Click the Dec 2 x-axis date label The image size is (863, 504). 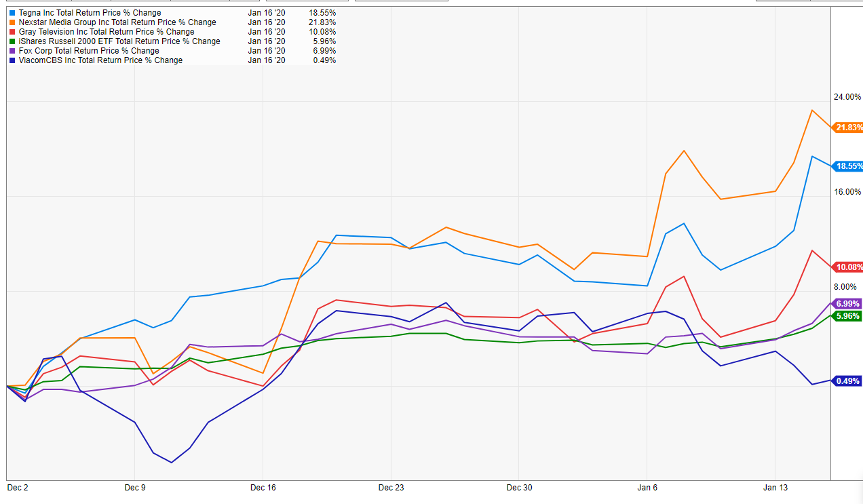[18, 488]
